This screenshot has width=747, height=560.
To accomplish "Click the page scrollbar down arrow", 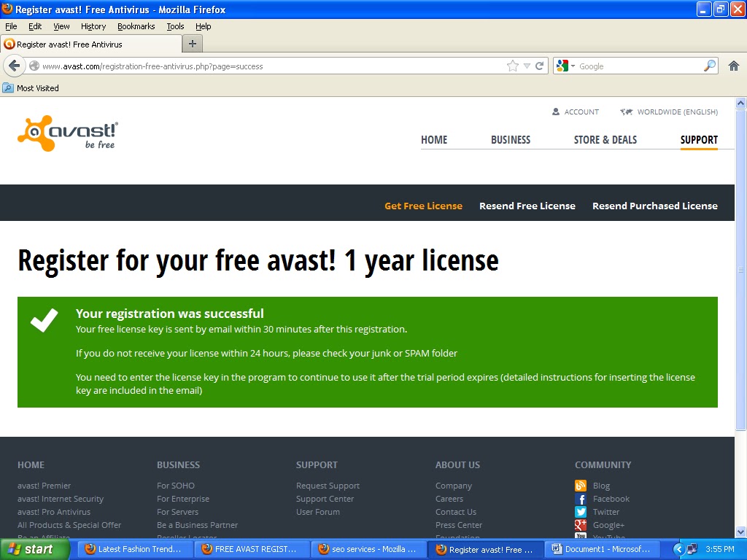I will coord(741,532).
